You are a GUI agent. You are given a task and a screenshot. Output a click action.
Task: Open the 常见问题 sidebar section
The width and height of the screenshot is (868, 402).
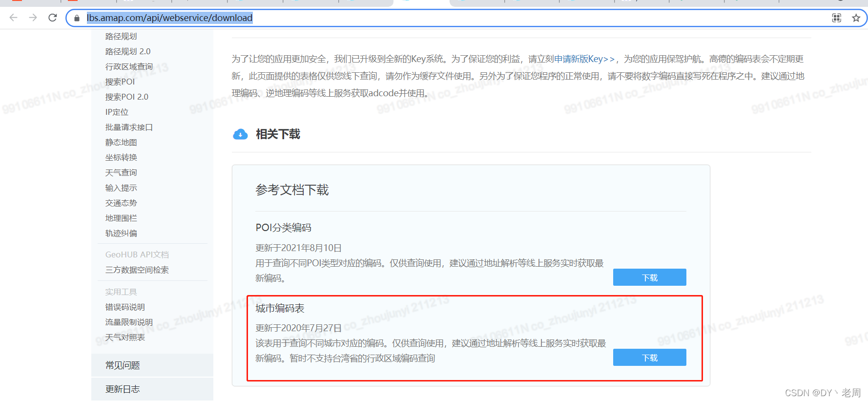click(x=152, y=365)
